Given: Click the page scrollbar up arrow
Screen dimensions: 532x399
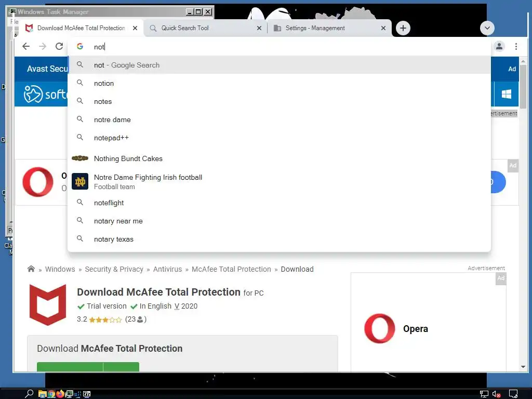Looking at the screenshot, I should tap(523, 61).
